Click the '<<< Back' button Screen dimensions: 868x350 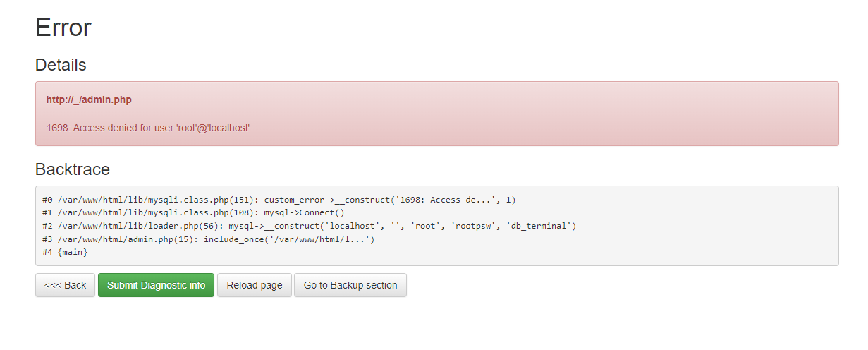pos(65,285)
